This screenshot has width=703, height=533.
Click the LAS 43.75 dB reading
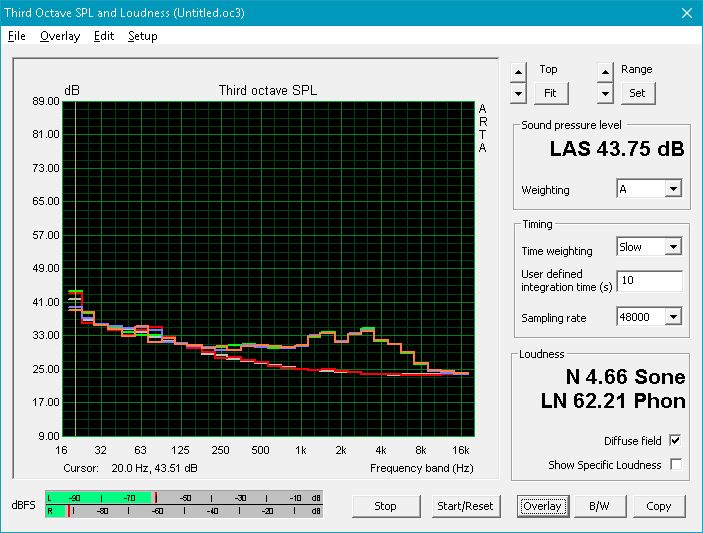pyautogui.click(x=617, y=148)
